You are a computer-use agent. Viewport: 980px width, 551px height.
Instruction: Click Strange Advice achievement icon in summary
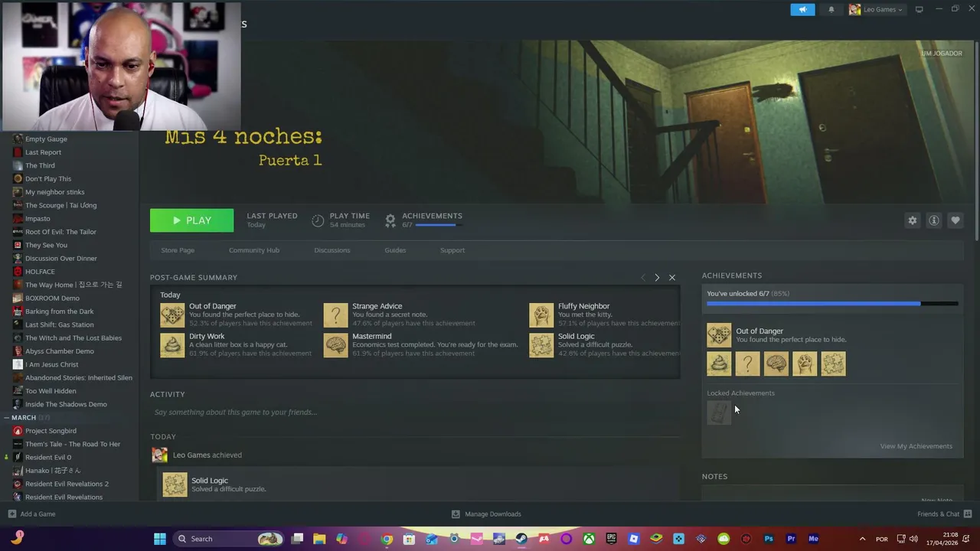click(335, 315)
